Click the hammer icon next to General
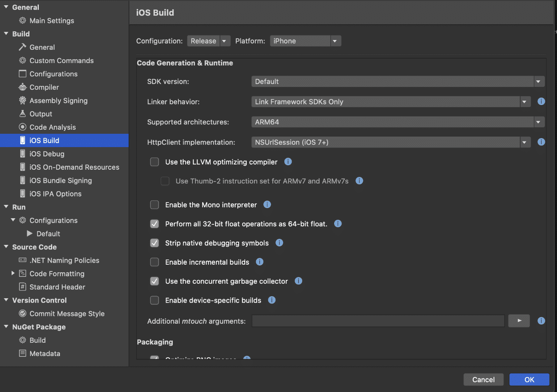The image size is (557, 392). [23, 47]
